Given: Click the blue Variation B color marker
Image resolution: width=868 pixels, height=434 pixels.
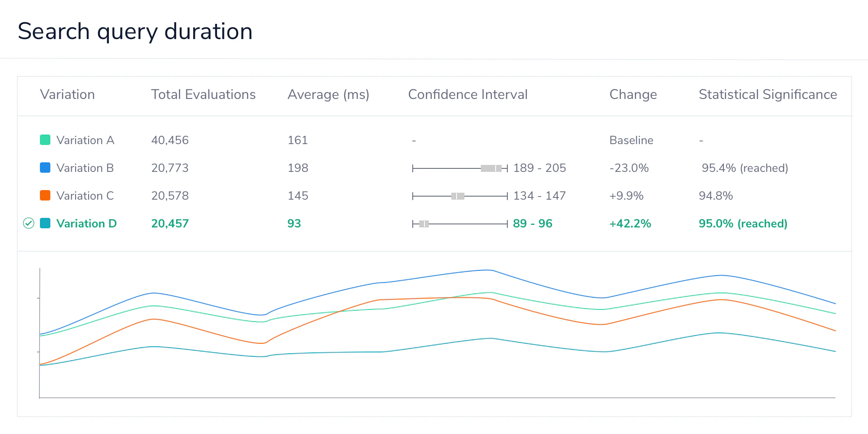Looking at the screenshot, I should [x=45, y=168].
